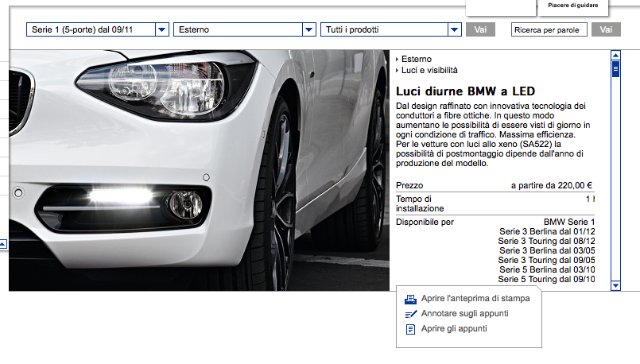The height and width of the screenshot is (364, 640).
Task: Click the print preview printer icon
Action: 410,299
